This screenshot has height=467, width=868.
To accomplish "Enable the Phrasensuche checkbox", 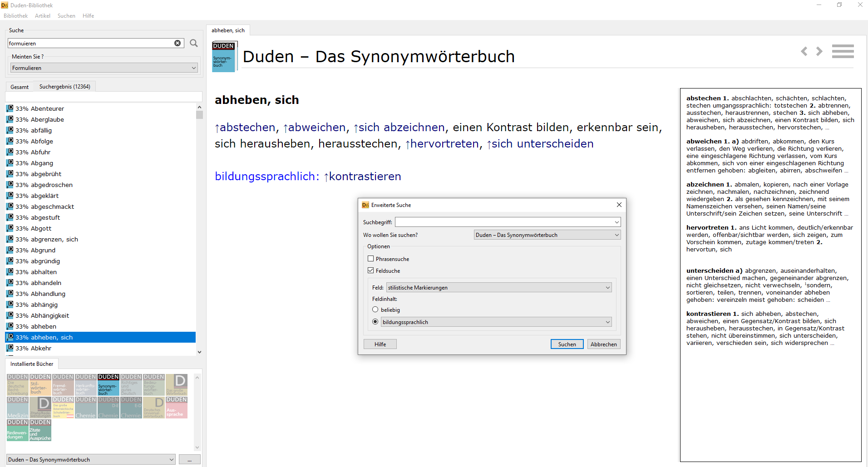I will pyautogui.click(x=371, y=259).
